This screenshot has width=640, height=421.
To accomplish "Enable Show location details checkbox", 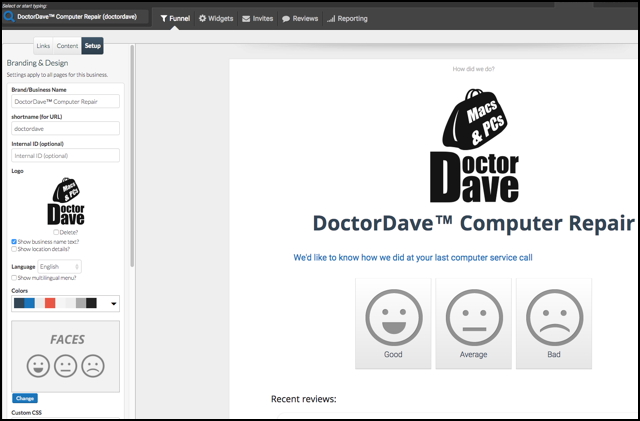I will pyautogui.click(x=14, y=249).
